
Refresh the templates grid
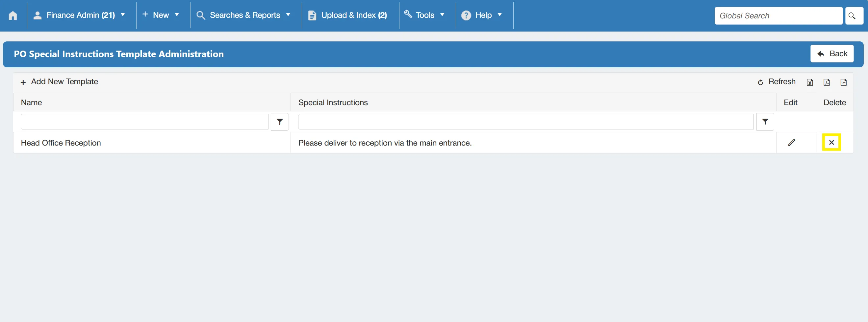click(776, 82)
